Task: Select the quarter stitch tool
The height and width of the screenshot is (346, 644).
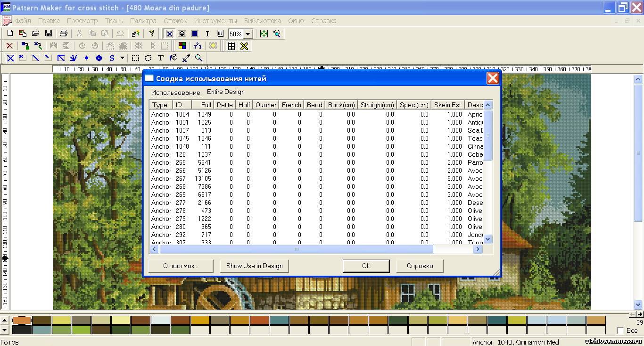Action: pyautogui.click(x=48, y=58)
